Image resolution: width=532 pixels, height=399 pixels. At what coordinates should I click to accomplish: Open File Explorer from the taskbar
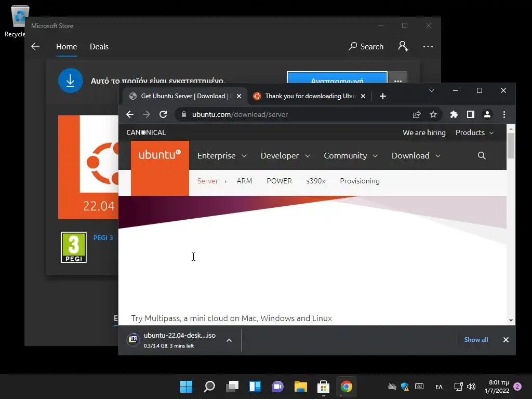tap(301, 387)
